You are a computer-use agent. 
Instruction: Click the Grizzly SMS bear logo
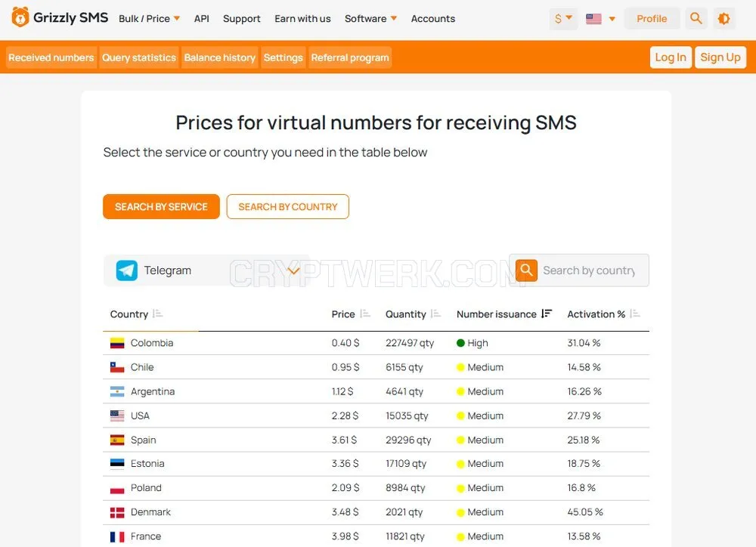(x=20, y=18)
